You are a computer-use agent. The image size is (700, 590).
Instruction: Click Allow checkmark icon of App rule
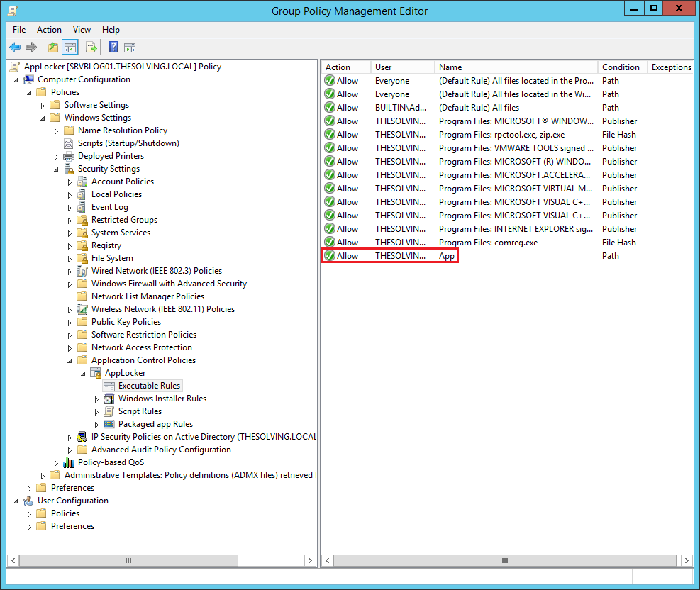[x=330, y=256]
